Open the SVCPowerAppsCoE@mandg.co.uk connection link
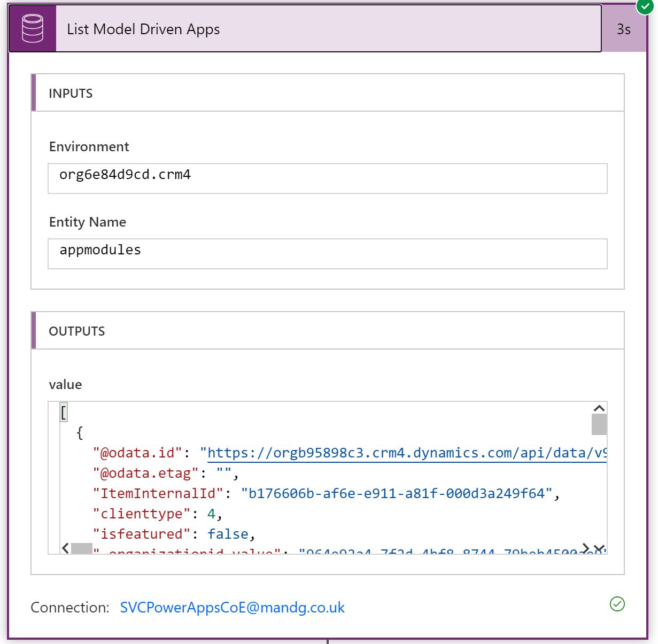Image resolution: width=658 pixels, height=644 pixels. (231, 607)
